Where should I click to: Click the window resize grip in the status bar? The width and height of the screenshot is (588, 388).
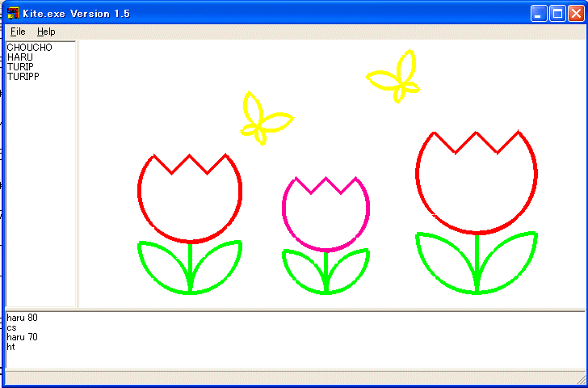click(x=580, y=380)
